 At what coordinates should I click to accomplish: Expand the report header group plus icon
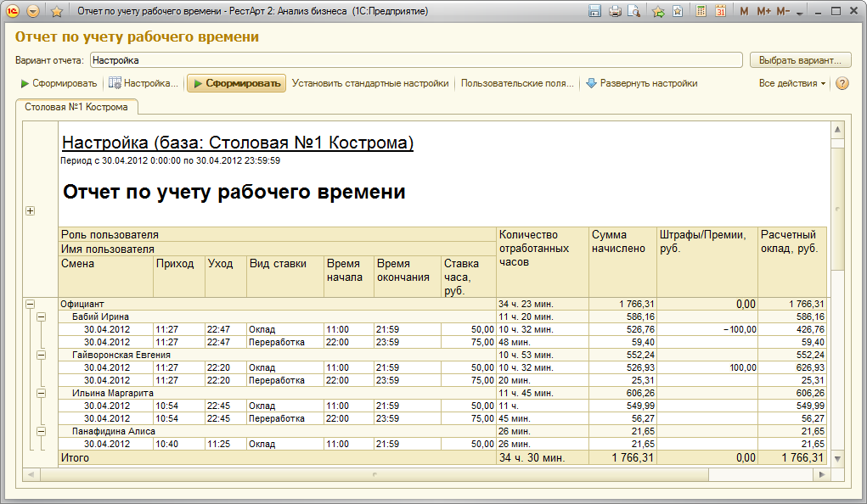[x=31, y=210]
